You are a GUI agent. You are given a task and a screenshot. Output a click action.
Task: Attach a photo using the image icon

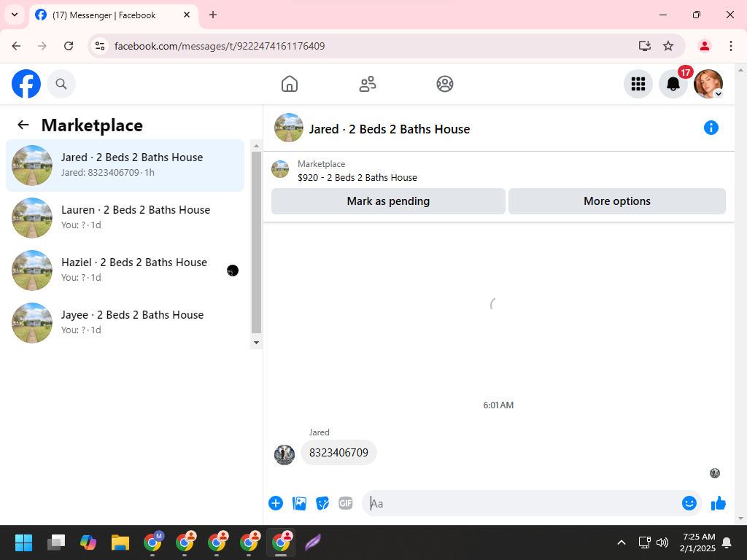coord(299,503)
